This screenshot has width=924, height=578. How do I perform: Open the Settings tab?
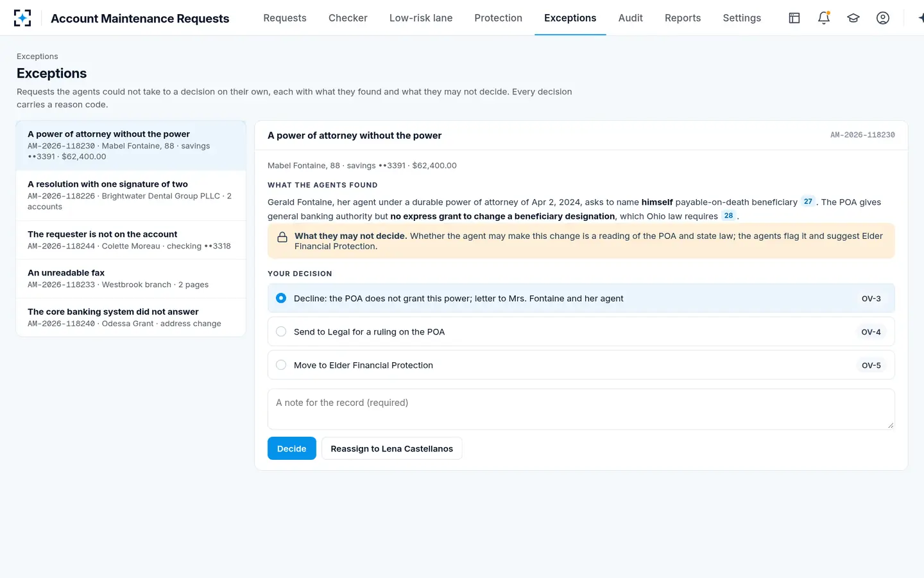pos(742,18)
